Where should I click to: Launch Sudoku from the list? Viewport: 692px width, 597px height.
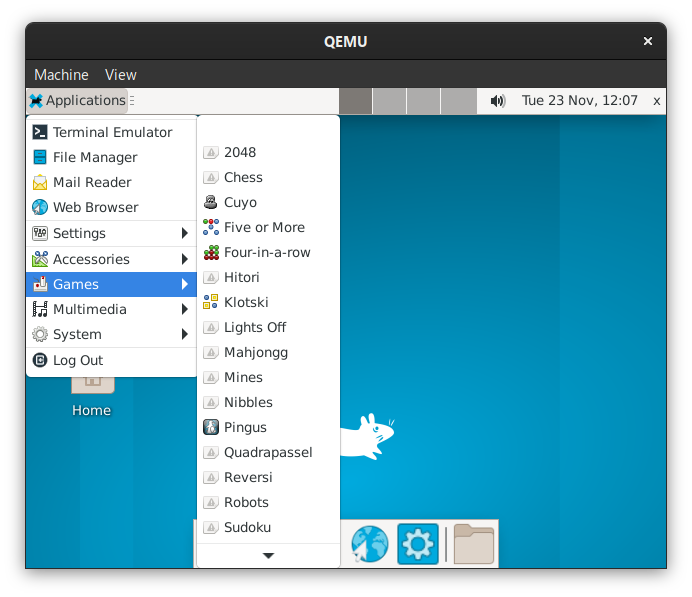[268, 528]
